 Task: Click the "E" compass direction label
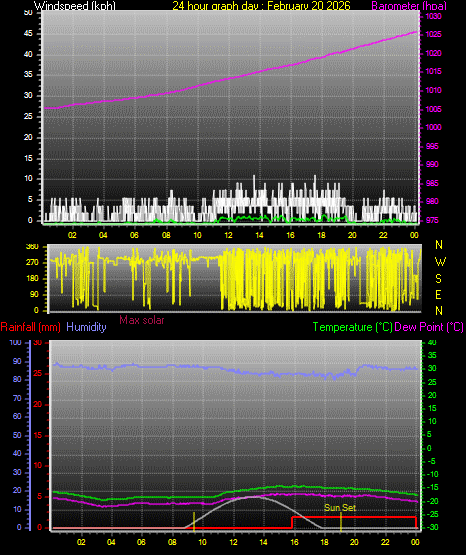[x=438, y=294]
